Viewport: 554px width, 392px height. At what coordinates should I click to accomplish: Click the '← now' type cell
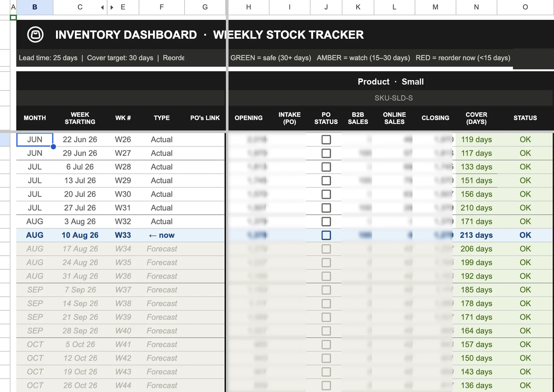162,235
